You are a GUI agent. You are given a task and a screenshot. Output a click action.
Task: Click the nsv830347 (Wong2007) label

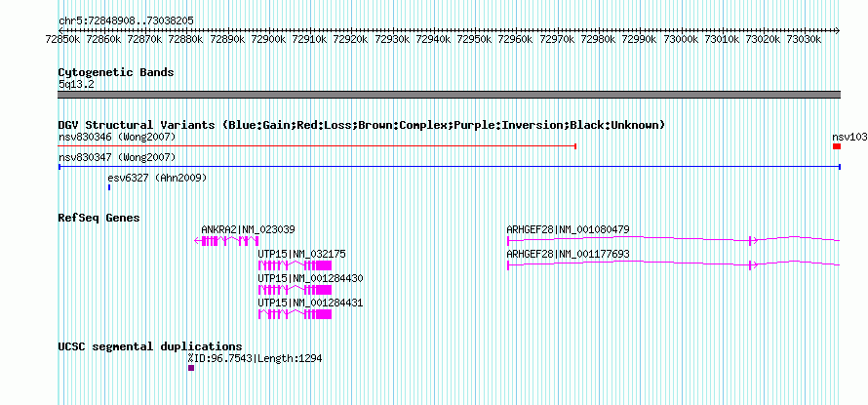pos(117,157)
